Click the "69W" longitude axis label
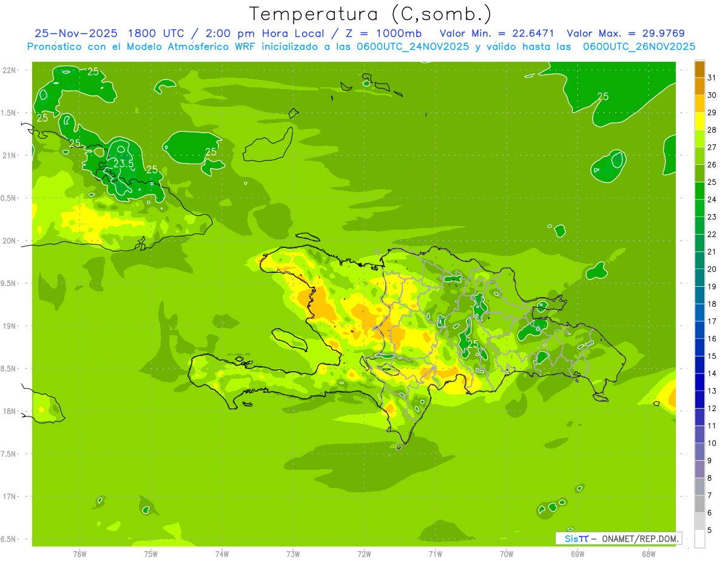 578,555
